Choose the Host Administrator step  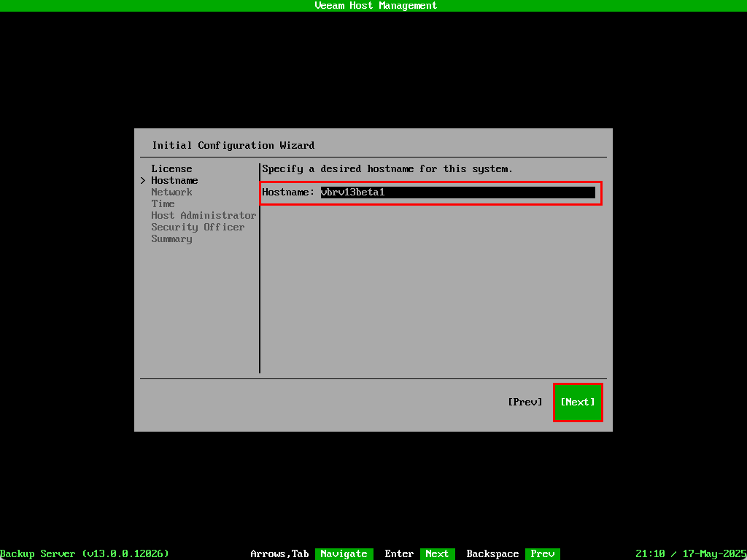point(204,215)
